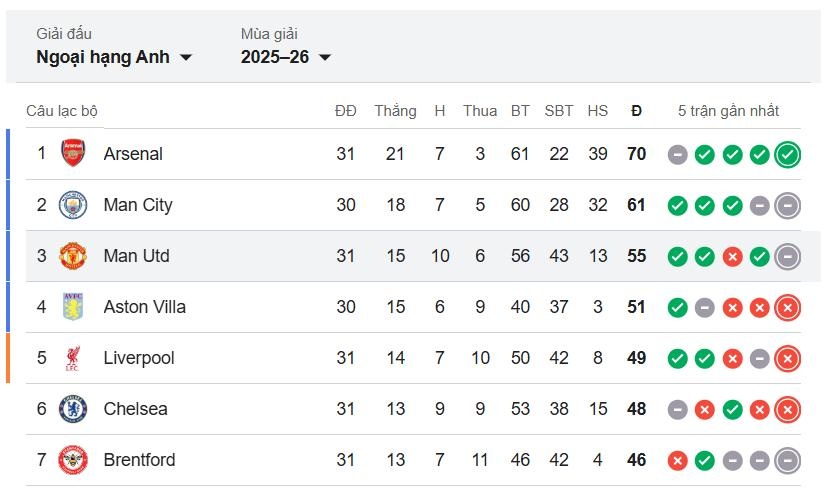The image size is (831, 490).
Task: Click the 5 trận gần nhất header
Action: pyautogui.click(x=728, y=111)
